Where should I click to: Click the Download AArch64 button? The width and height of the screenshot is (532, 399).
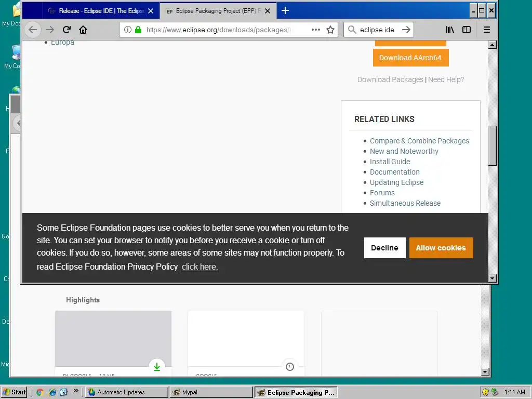coord(410,58)
